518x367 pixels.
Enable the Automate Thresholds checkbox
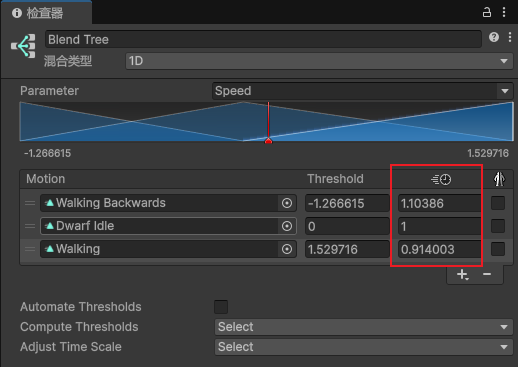pos(221,307)
